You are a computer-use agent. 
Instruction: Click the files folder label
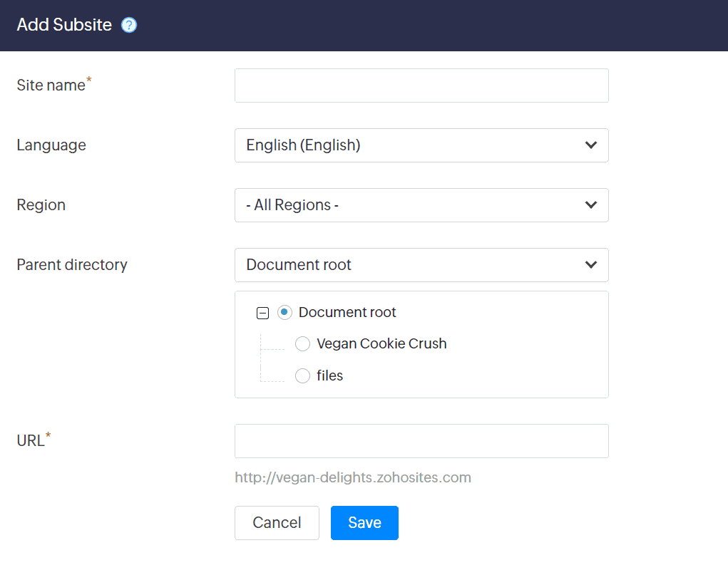click(x=329, y=375)
